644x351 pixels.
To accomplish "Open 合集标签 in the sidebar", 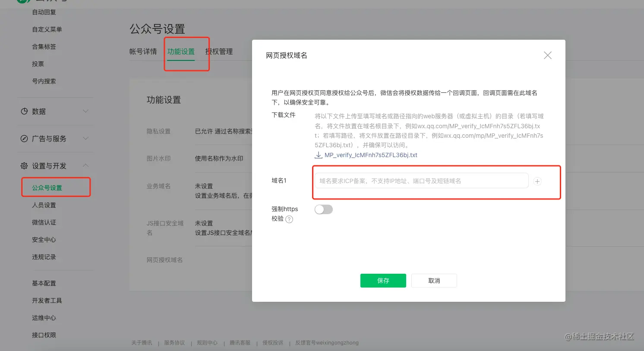I will pos(44,47).
